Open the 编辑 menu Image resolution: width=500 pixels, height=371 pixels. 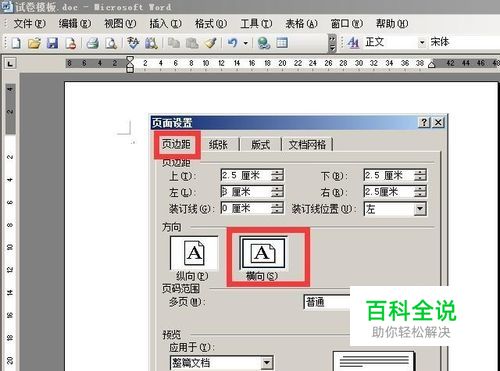point(74,24)
